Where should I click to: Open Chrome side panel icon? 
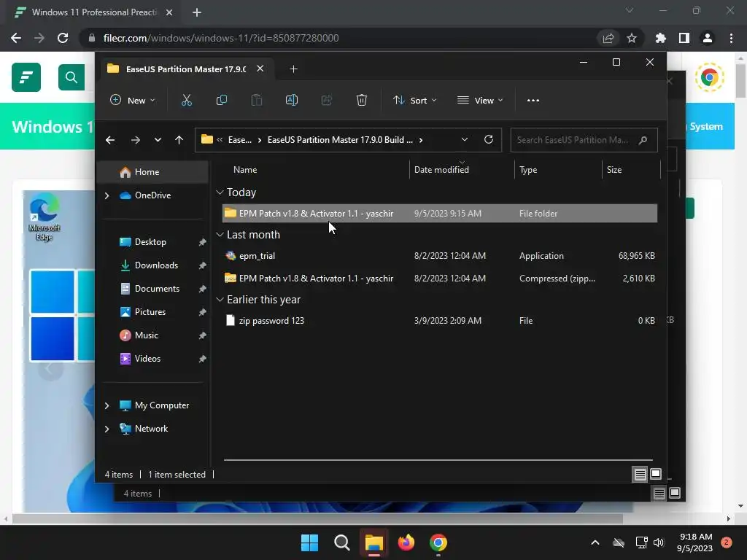pos(684,38)
